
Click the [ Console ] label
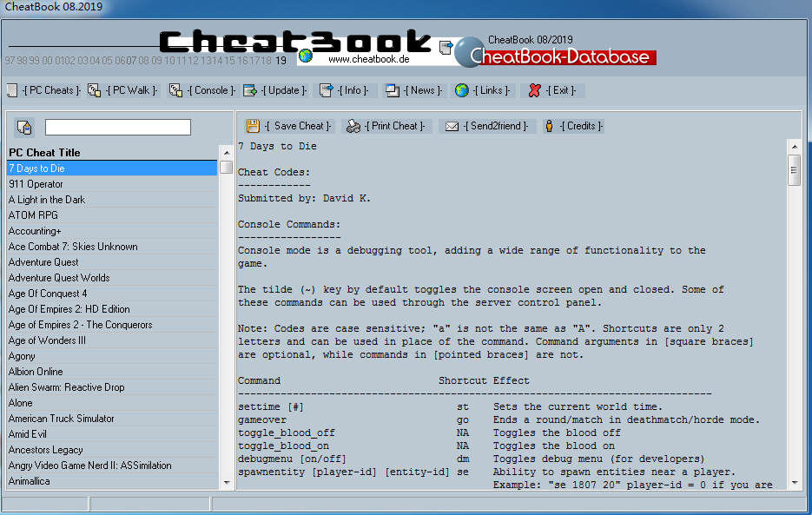pyautogui.click(x=211, y=90)
